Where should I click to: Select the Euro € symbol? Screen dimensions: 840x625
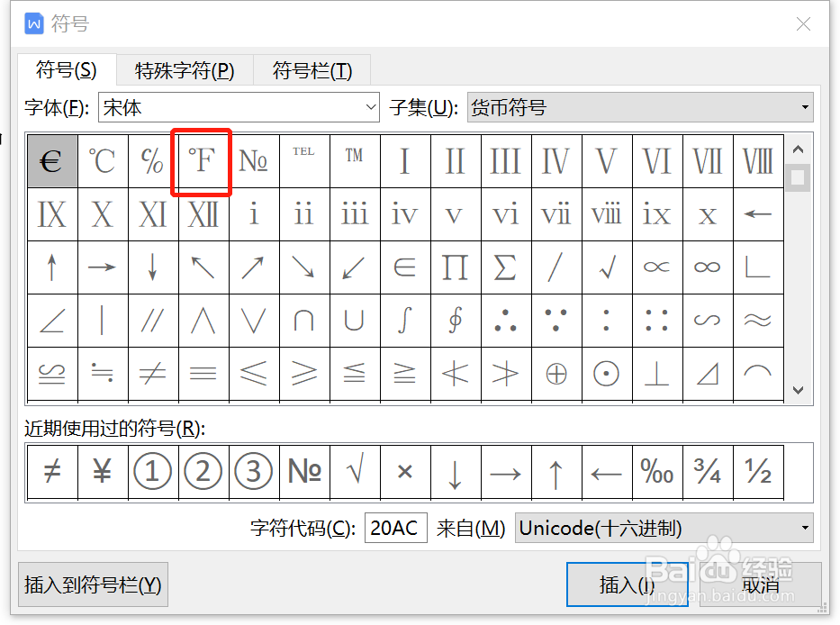coord(51,162)
